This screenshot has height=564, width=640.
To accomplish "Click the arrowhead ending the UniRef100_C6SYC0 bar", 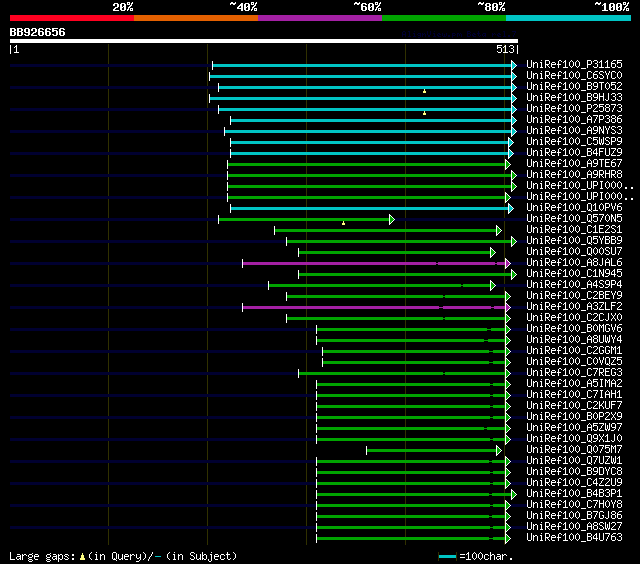I will click(514, 76).
